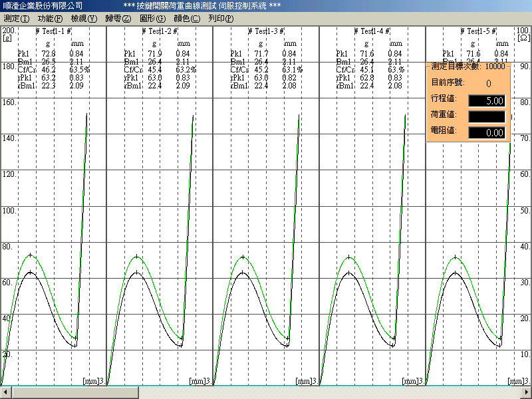Click rBm1 value 22.3 in Test1-1
532x399 pixels.
pyautogui.click(x=49, y=86)
